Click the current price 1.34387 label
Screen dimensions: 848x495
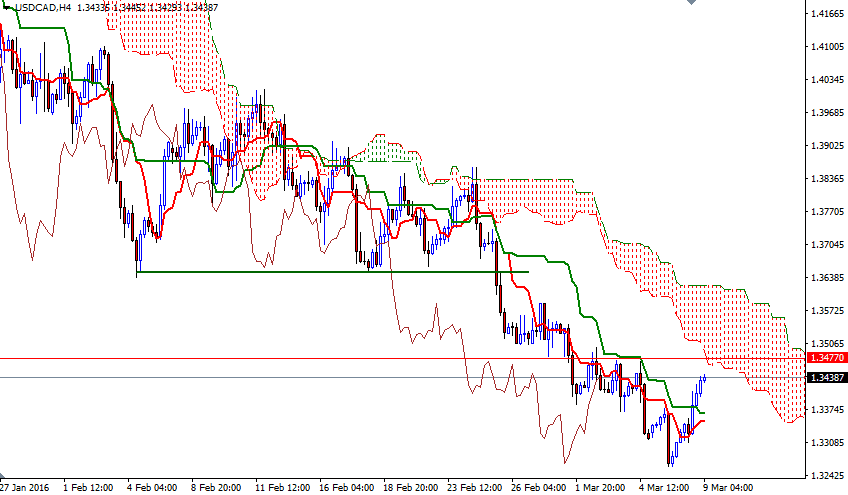click(826, 377)
